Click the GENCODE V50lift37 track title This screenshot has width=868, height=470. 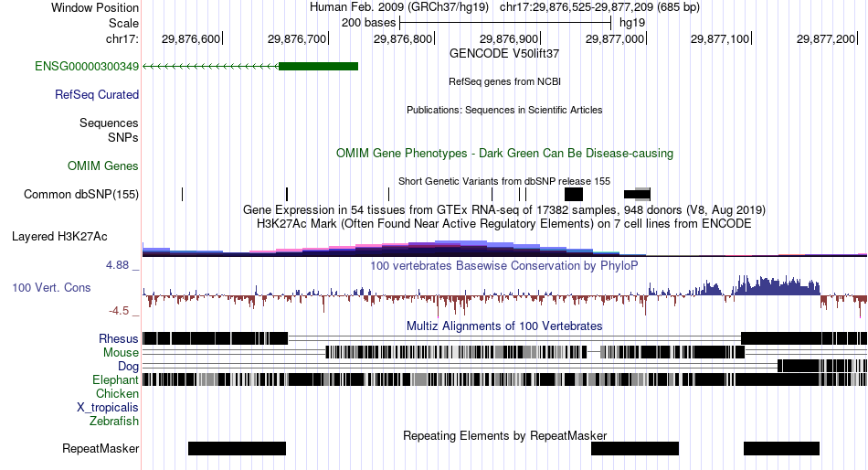(x=504, y=54)
